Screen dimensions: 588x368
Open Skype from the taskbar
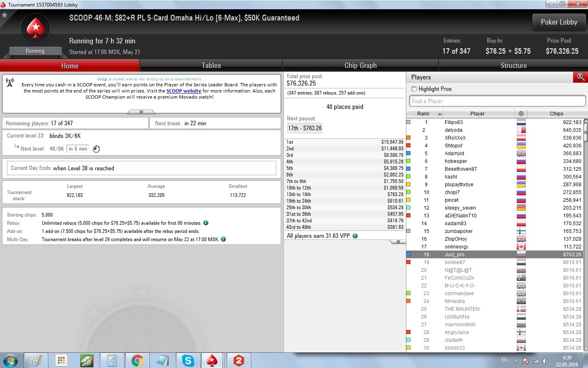pos(188,361)
